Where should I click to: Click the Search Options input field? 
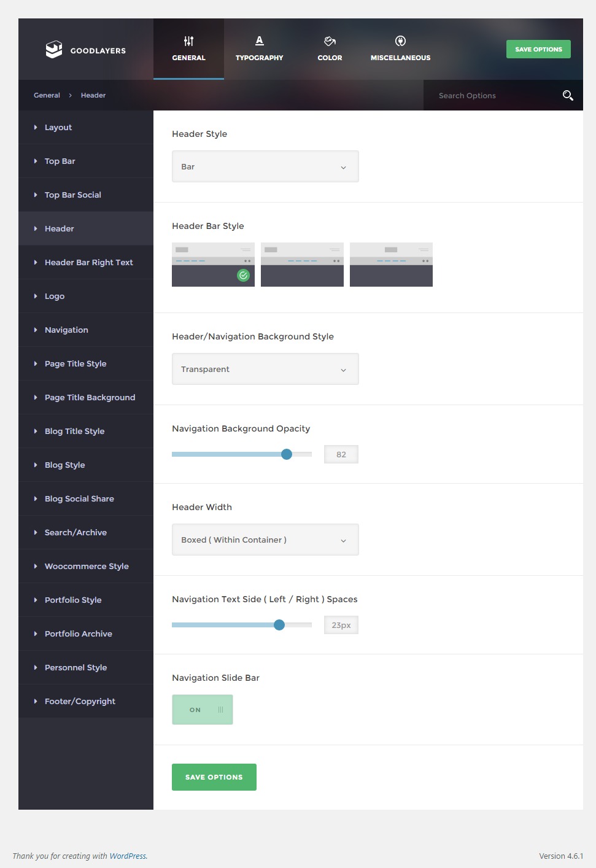click(491, 96)
